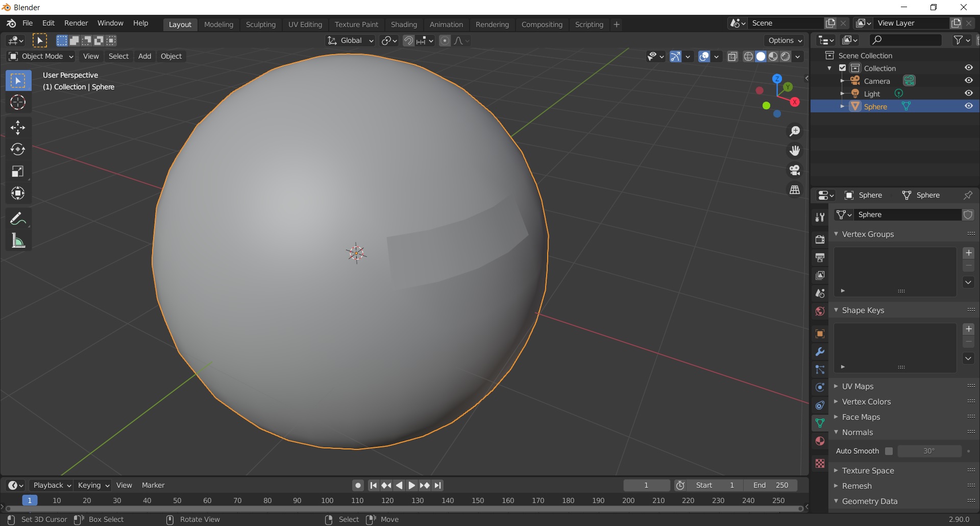Open the Render properties tab
980x526 pixels.
(x=820, y=240)
